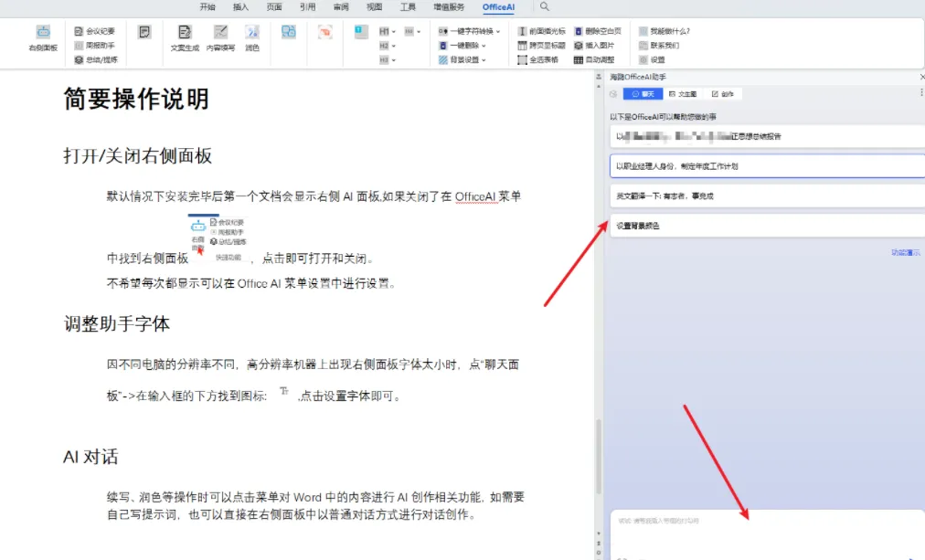Switch to the 创作 tab in assistant panel
This screenshot has height=560, width=925.
(722, 94)
